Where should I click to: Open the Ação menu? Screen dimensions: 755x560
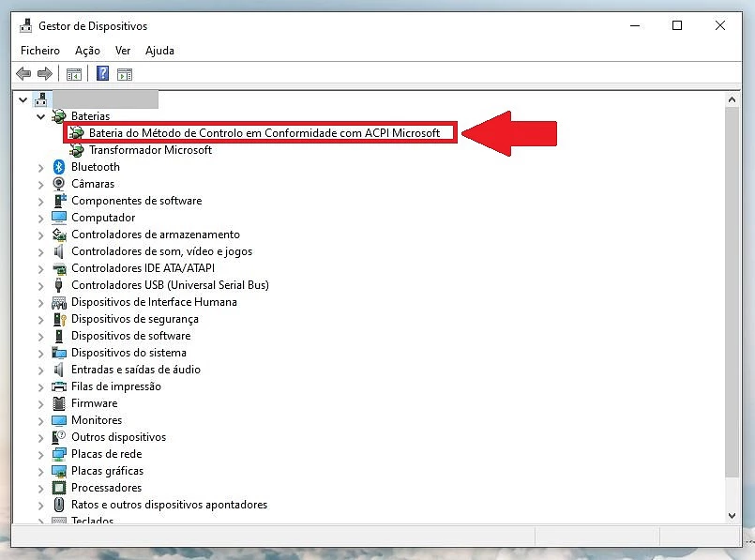tap(87, 51)
